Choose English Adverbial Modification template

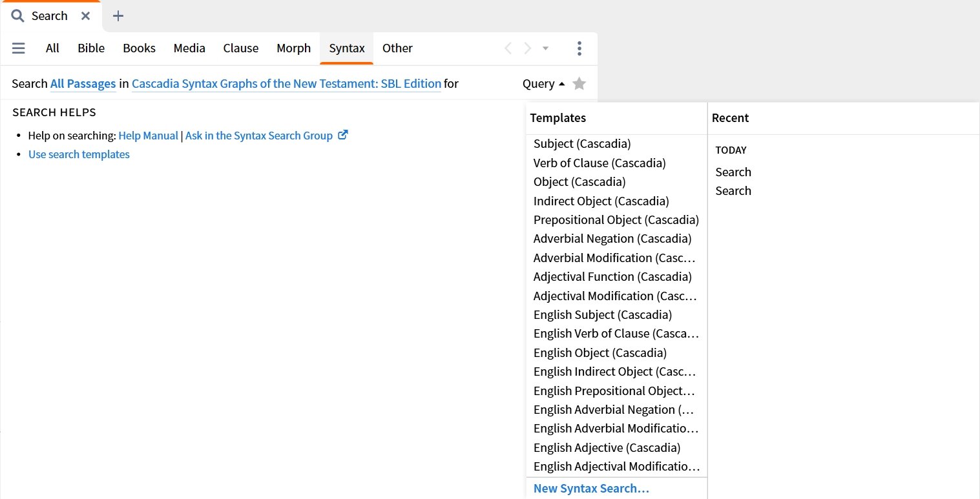click(616, 429)
